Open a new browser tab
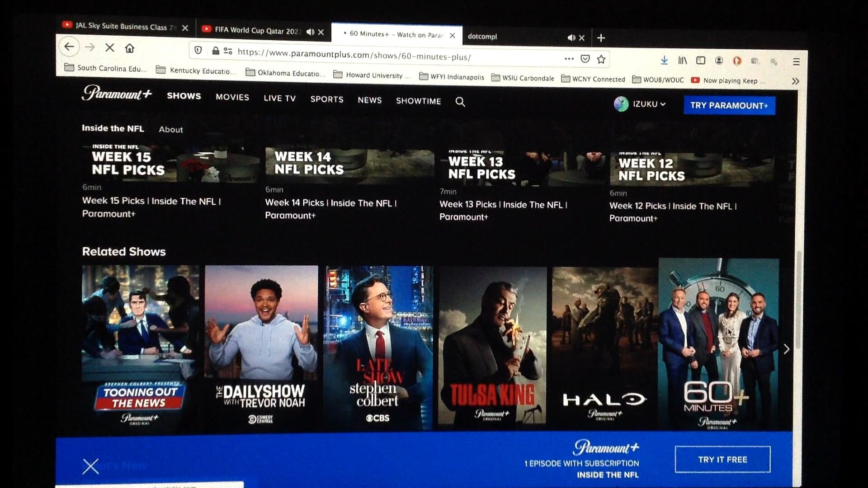This screenshot has width=868, height=488. pos(601,38)
